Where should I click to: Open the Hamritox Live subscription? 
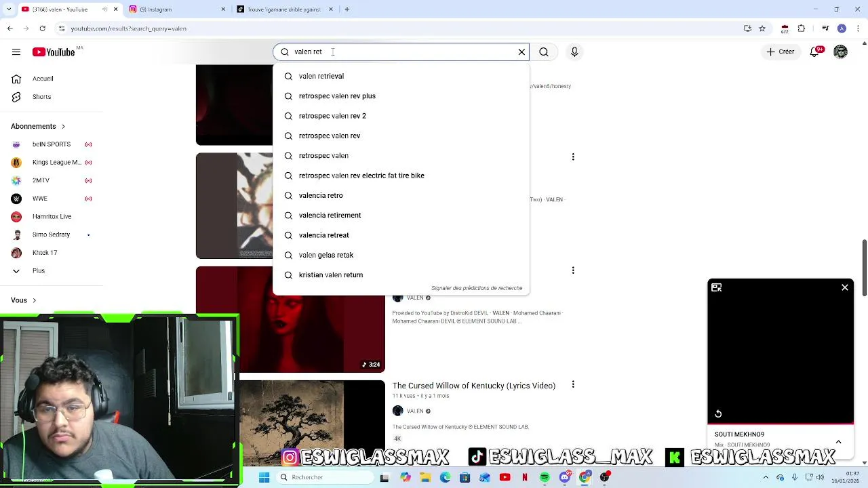50,216
